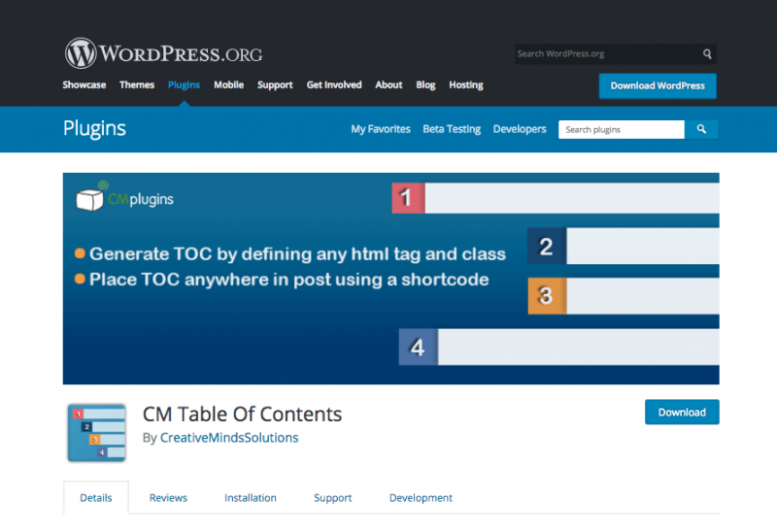Click the plugin banner image

coord(391,279)
